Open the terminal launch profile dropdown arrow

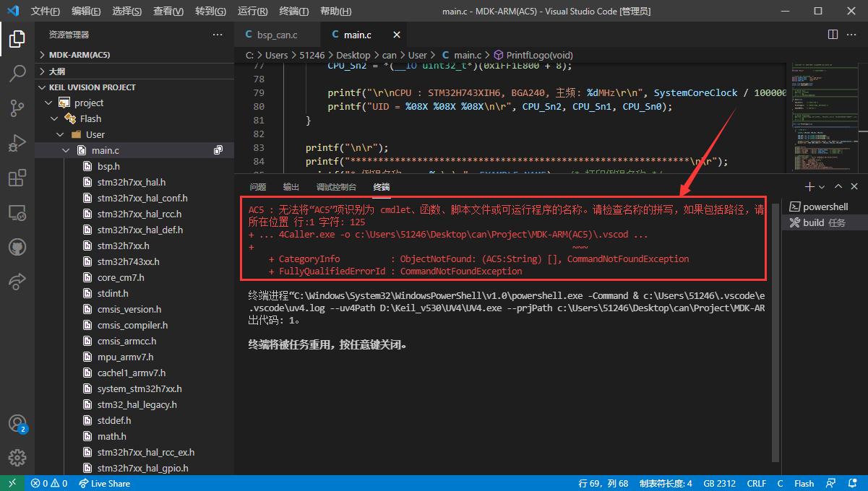[822, 186]
